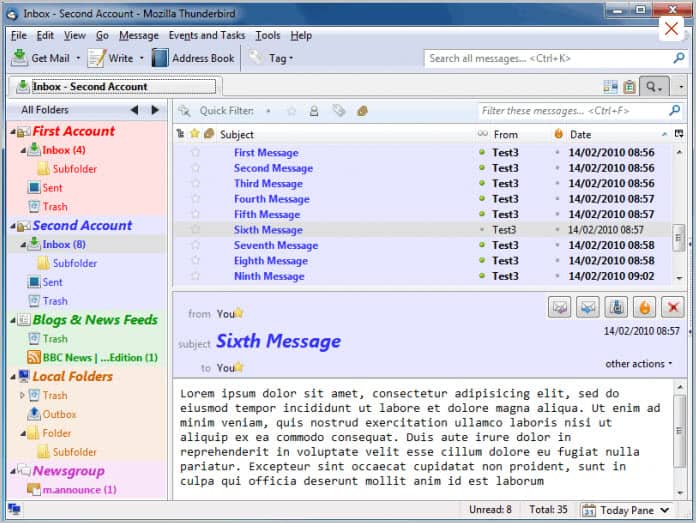
Task: Click the global search magnifier icon
Action: pos(678,58)
